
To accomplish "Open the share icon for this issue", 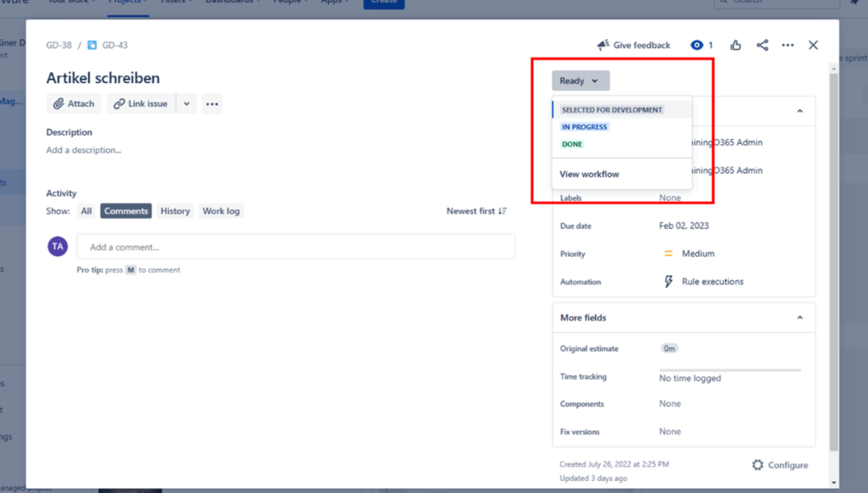I will (761, 45).
